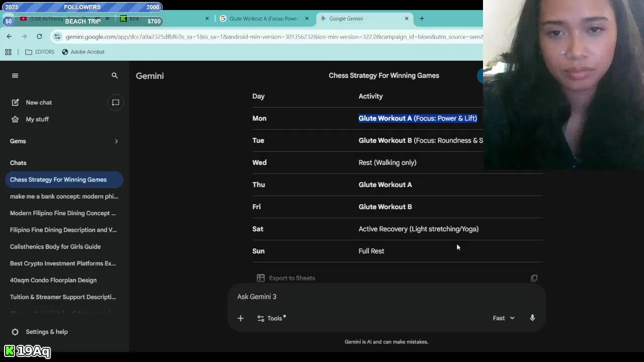The image size is (644, 362).
Task: Click the Chats section heading
Action: tap(18, 163)
